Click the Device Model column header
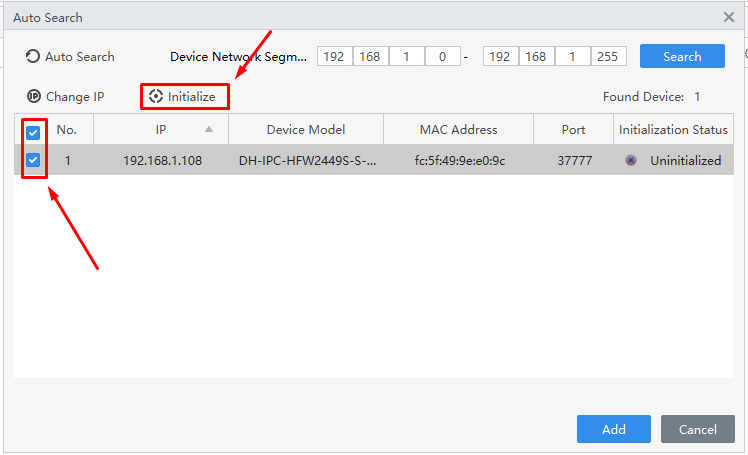 306,129
